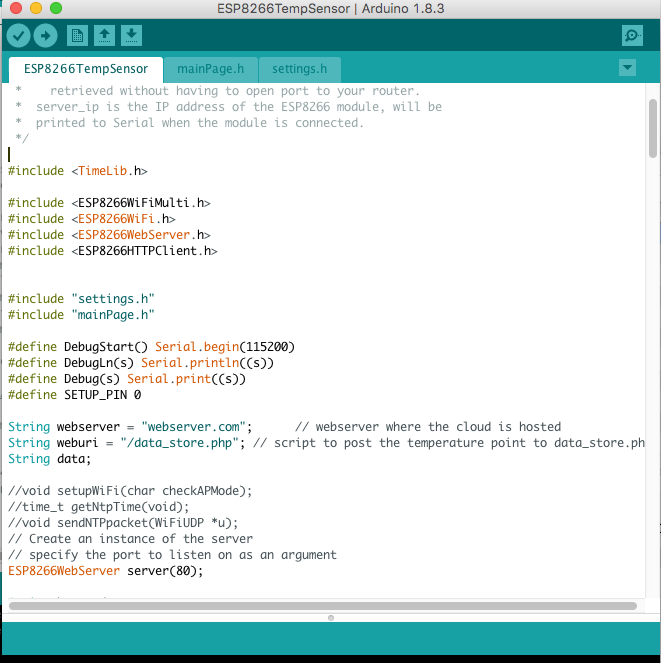Click the commented getNtpTime prototype line
The height and width of the screenshot is (663, 661).
point(99,507)
